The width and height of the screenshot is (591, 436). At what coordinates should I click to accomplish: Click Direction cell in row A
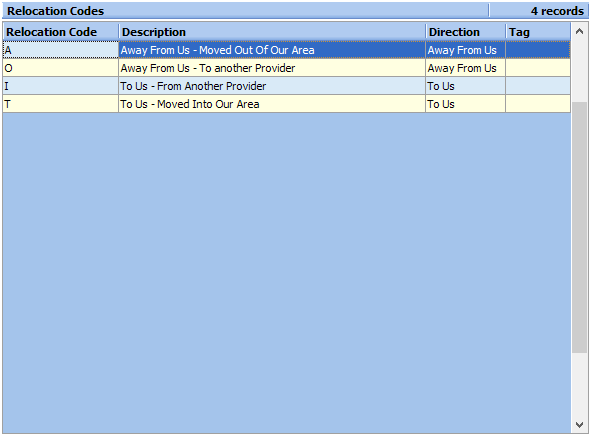(x=465, y=50)
